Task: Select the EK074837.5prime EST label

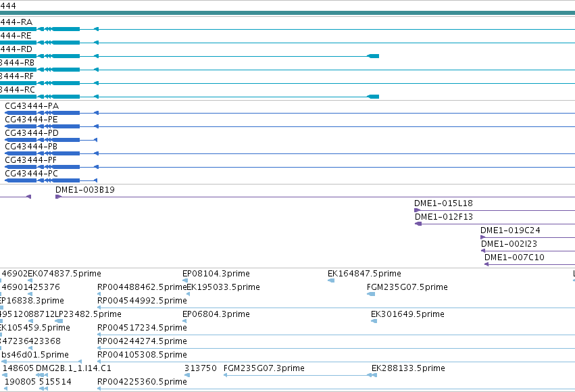Action: pos(65,274)
